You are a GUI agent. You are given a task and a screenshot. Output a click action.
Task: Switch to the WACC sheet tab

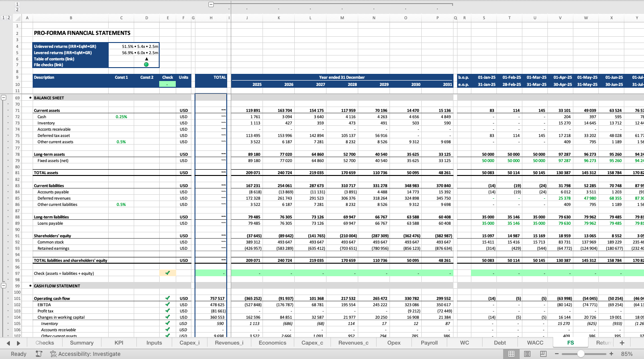(535, 342)
